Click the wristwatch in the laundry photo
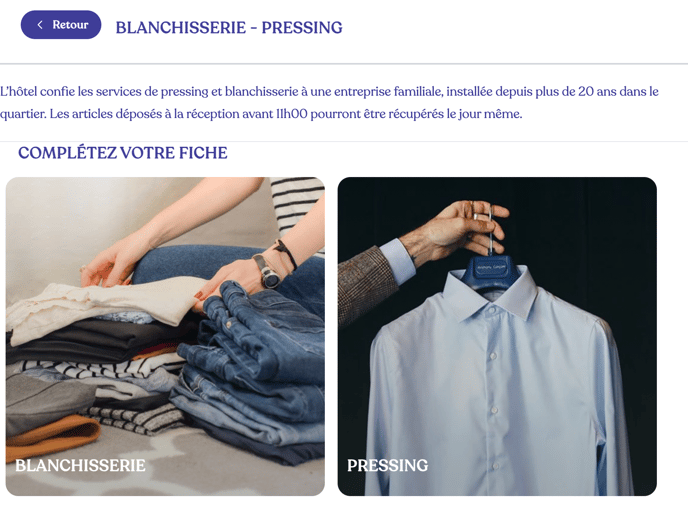Viewport: 688px width, 520px height. click(x=267, y=272)
